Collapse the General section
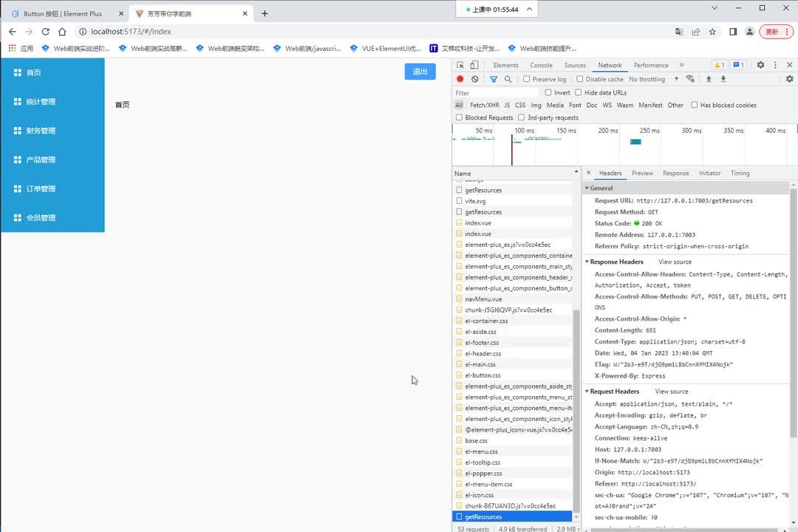This screenshot has width=798, height=532. pos(587,188)
